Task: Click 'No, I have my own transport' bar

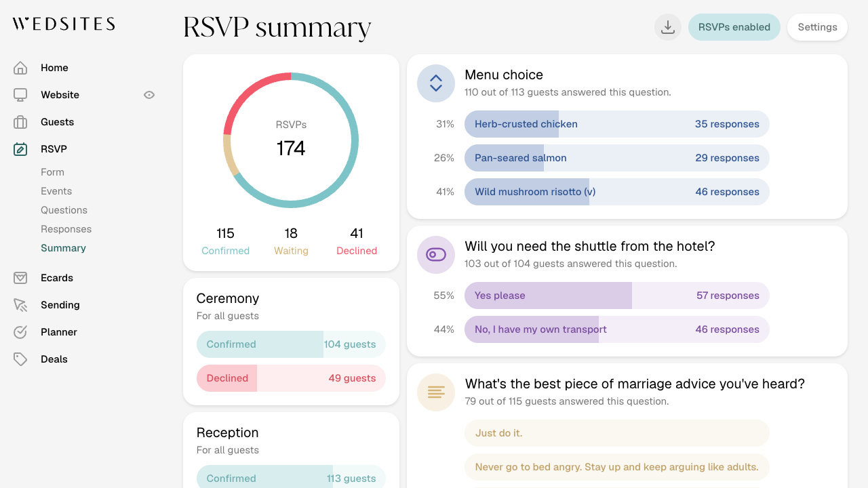Action: click(617, 329)
